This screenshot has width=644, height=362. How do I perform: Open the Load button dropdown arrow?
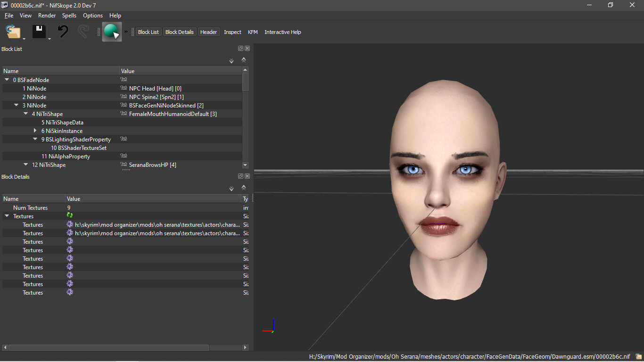tap(24, 38)
